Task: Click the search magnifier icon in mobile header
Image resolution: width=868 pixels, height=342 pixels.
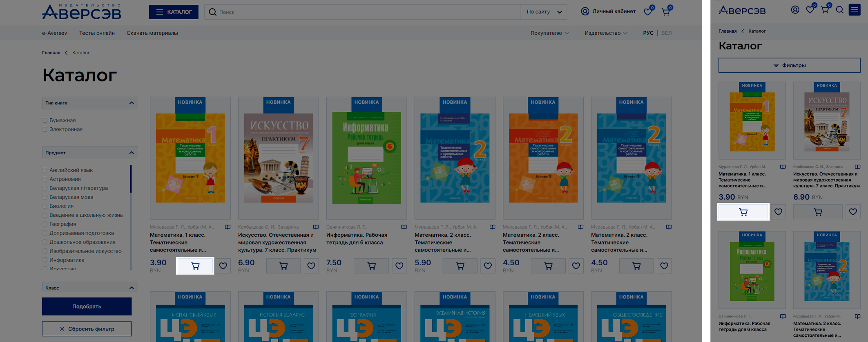Action: point(839,10)
